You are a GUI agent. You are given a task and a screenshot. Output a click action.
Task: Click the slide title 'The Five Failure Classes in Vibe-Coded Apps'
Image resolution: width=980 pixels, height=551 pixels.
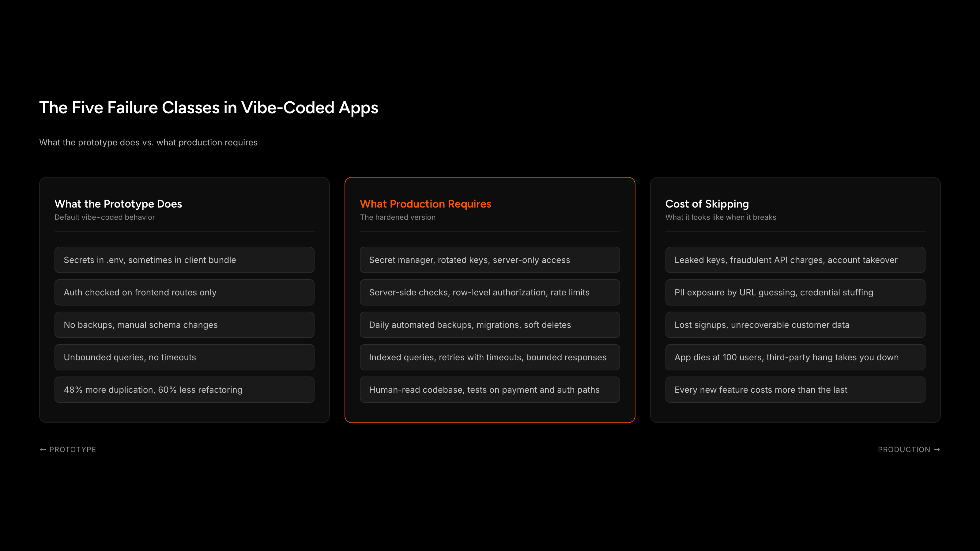coord(209,108)
